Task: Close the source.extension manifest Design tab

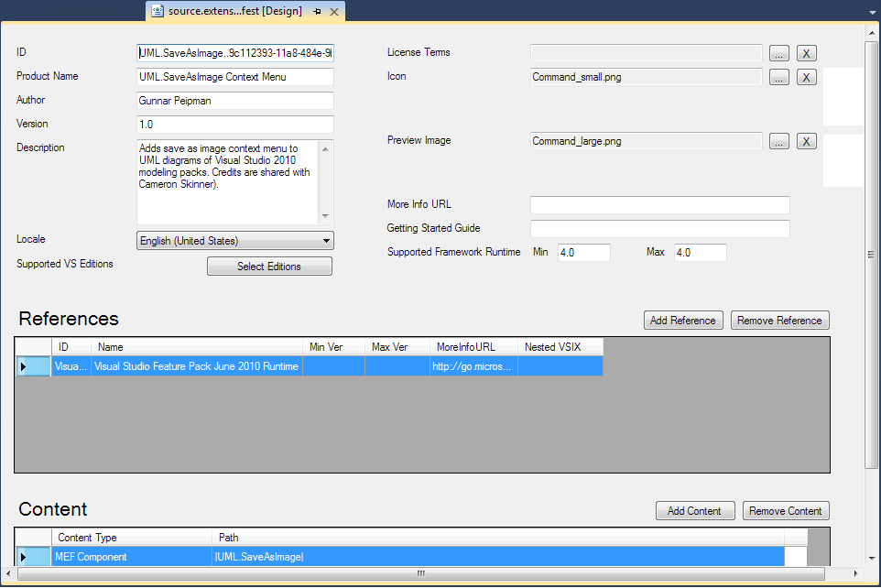Action: [x=334, y=11]
